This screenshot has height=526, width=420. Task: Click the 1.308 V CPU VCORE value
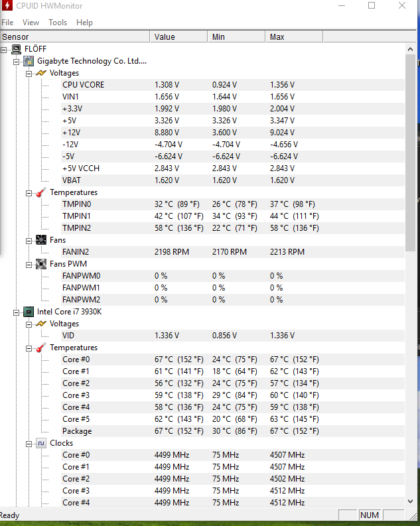click(167, 85)
